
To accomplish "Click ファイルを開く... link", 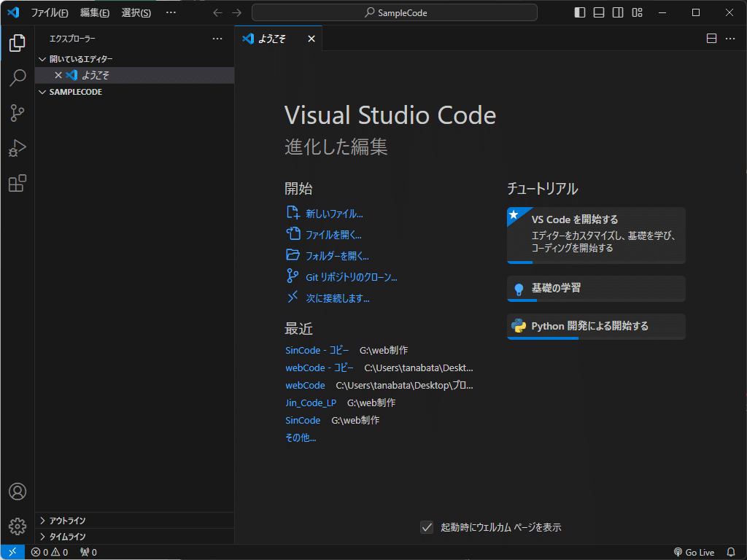I will 333,235.
